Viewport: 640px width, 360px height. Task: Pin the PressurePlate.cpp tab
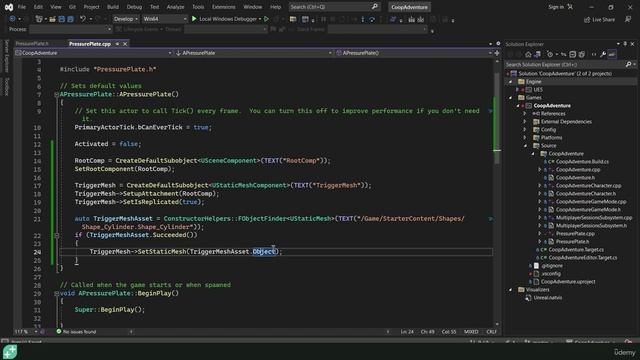117,44
